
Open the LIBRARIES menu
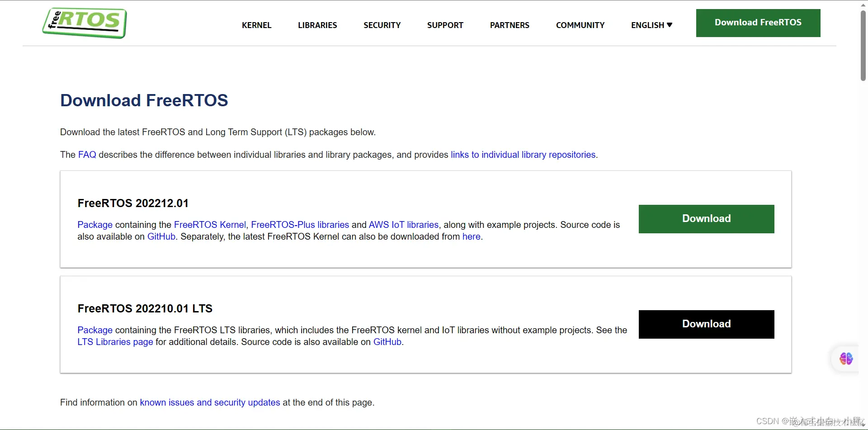tap(317, 25)
